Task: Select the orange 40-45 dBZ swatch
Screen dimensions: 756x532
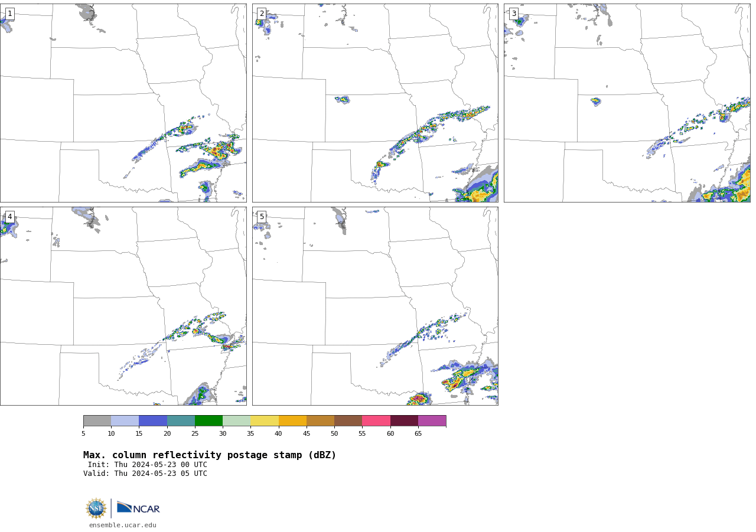Action: click(292, 421)
